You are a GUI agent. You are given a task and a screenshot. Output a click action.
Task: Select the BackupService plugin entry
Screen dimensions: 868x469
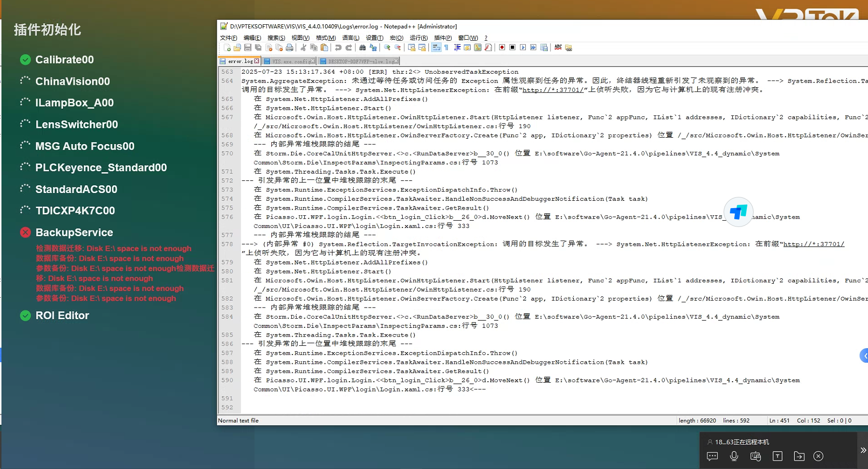click(x=74, y=232)
